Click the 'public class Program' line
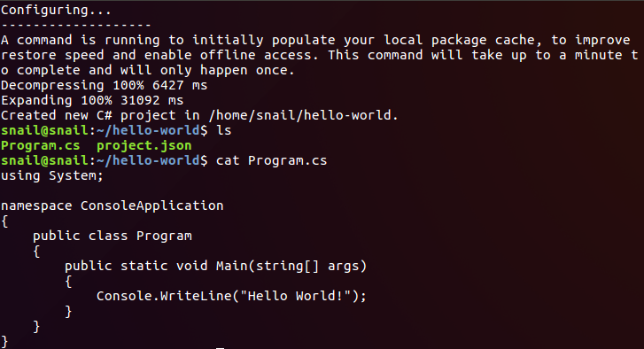 (113, 237)
